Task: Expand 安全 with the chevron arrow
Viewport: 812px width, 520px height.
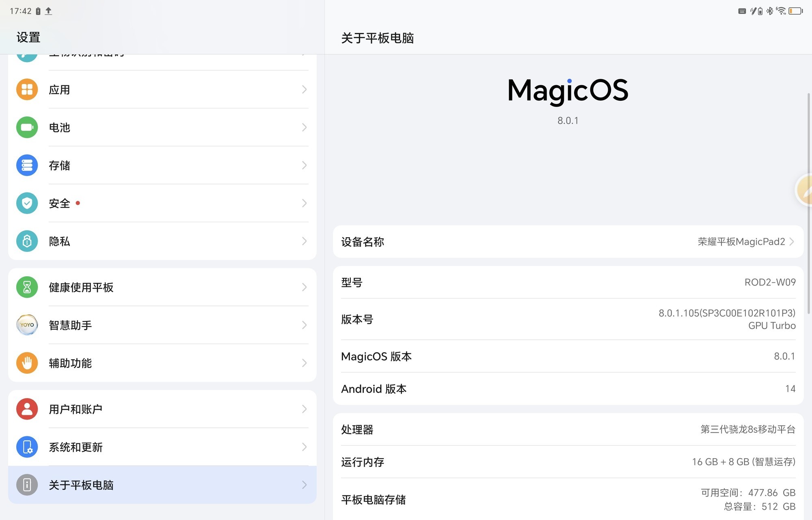Action: (x=304, y=203)
